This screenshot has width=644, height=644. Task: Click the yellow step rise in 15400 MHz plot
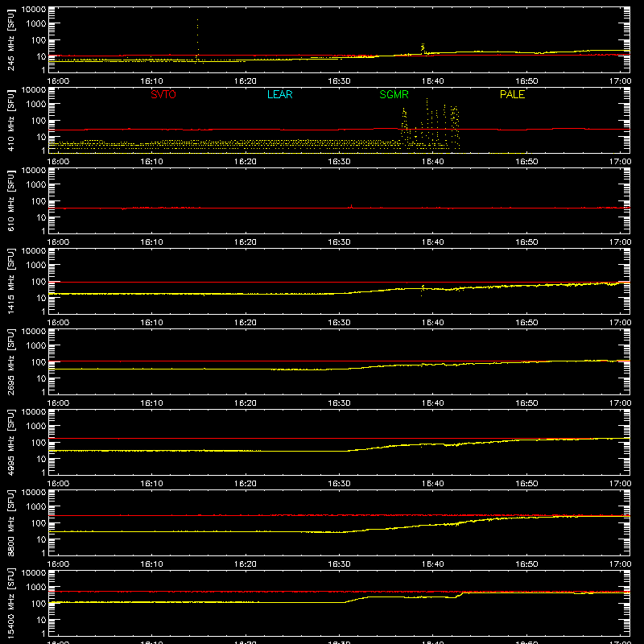tap(460, 595)
